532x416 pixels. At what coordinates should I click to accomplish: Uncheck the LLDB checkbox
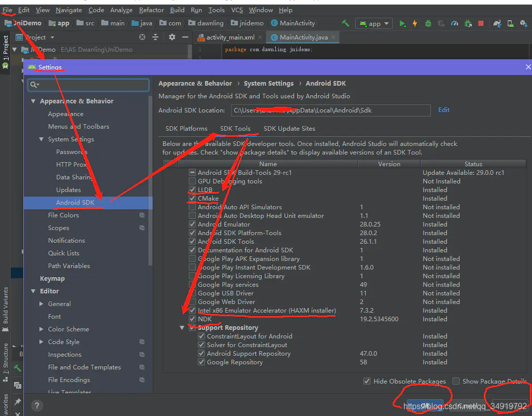(x=192, y=190)
